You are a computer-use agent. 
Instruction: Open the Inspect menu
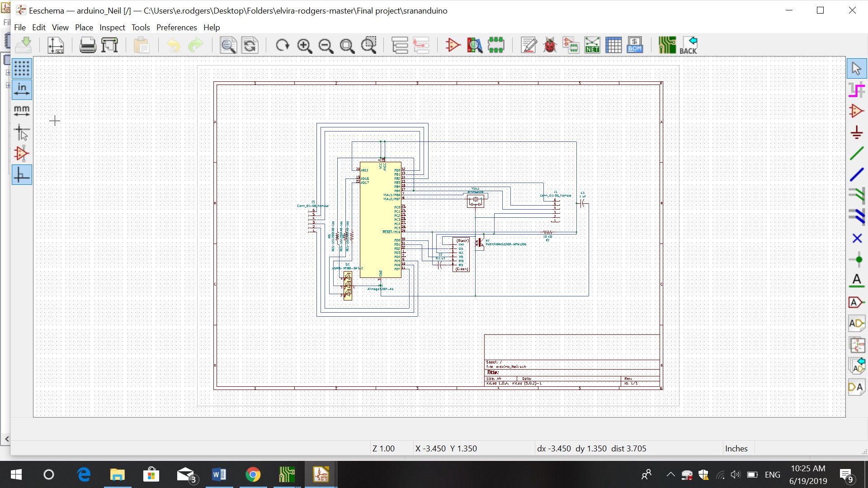[112, 28]
